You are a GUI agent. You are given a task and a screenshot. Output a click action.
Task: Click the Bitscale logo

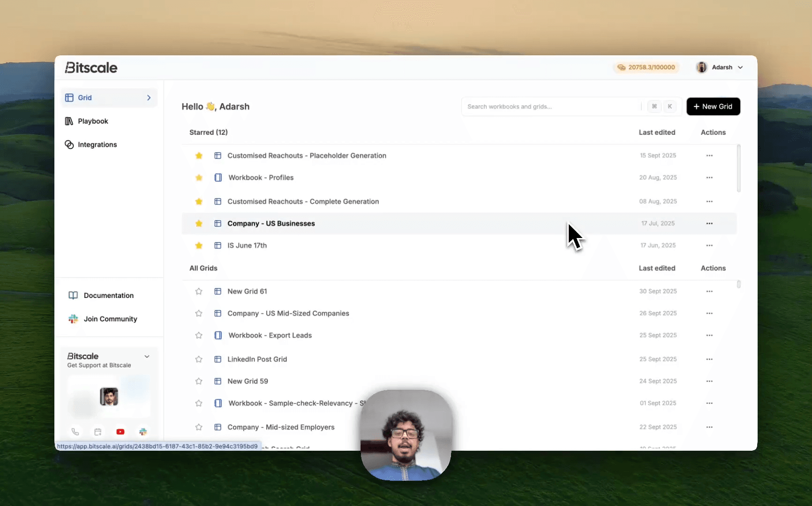click(91, 67)
